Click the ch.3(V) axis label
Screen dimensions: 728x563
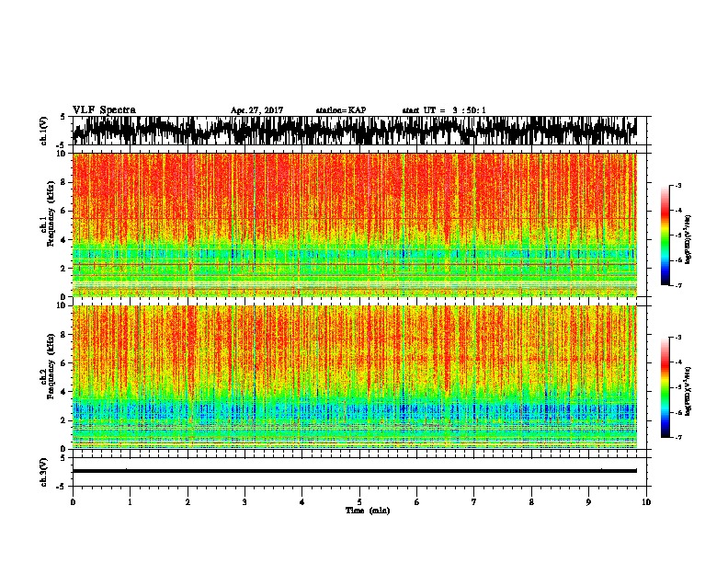click(x=43, y=472)
